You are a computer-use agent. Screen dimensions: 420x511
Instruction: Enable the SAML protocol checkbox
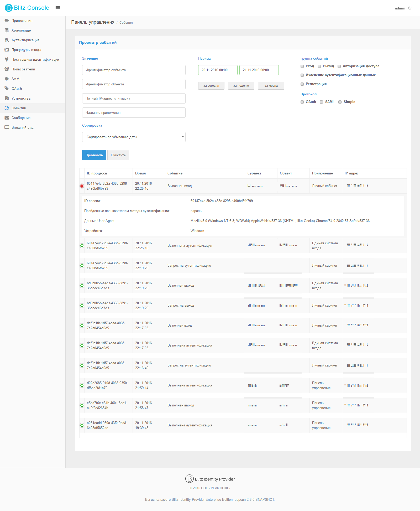321,102
